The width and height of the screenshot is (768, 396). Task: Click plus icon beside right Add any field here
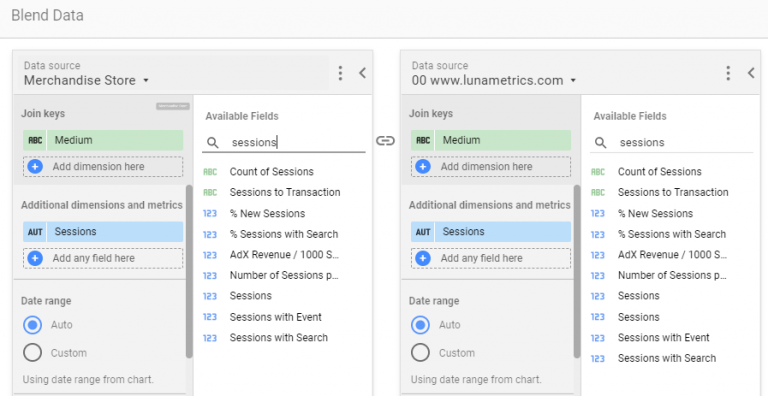(423, 258)
